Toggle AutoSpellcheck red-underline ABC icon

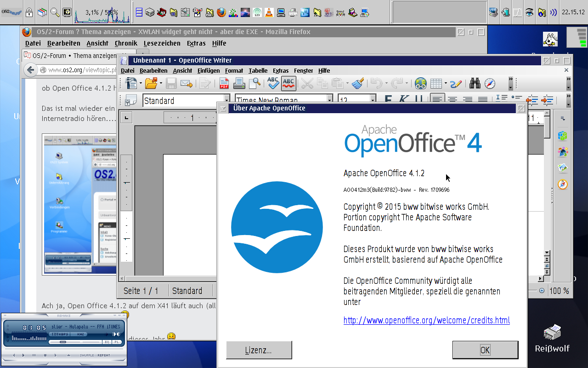click(288, 83)
